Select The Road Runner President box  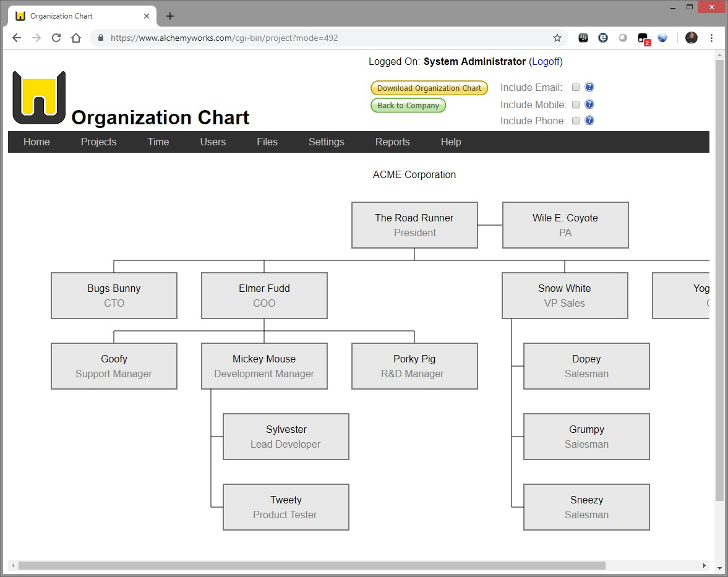(414, 225)
